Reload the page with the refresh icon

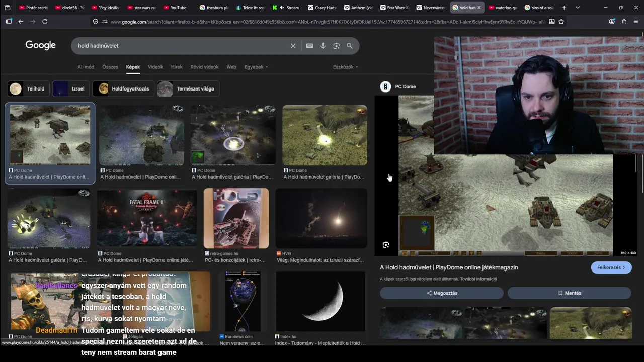click(45, 22)
